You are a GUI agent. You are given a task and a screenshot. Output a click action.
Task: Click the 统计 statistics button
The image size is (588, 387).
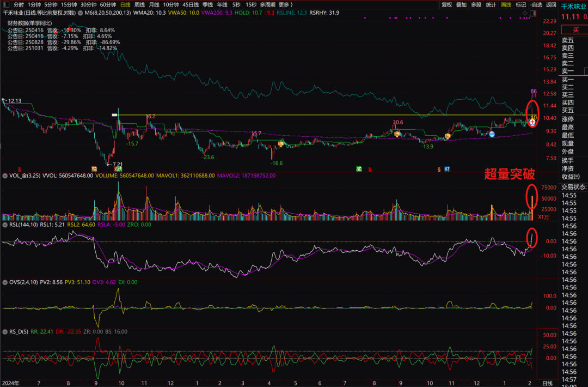[491, 4]
